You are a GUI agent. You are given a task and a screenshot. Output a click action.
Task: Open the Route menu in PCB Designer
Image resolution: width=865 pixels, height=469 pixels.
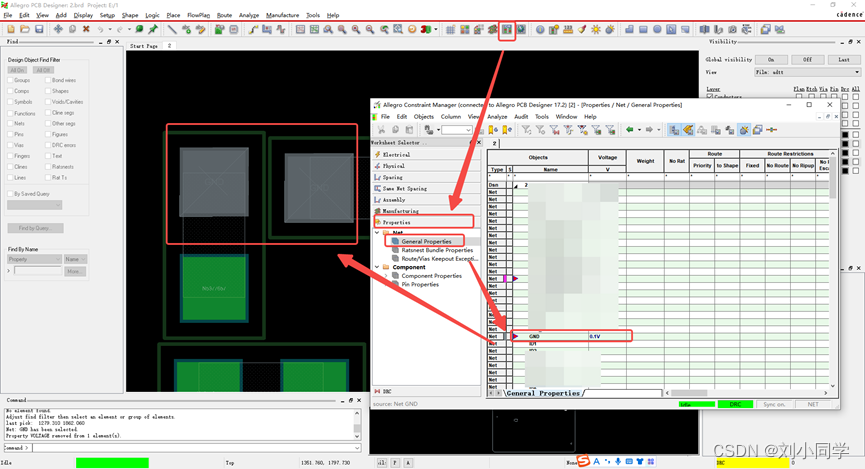[224, 15]
